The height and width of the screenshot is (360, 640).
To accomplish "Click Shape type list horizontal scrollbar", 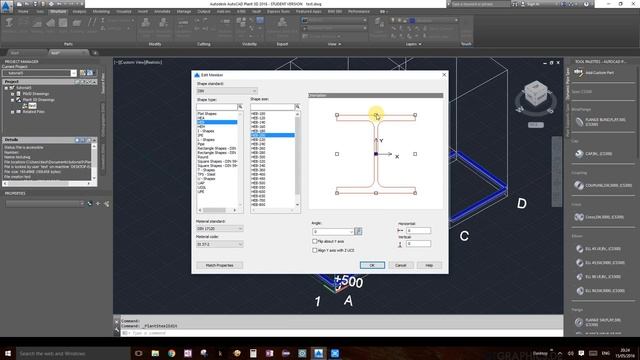I will click(217, 210).
